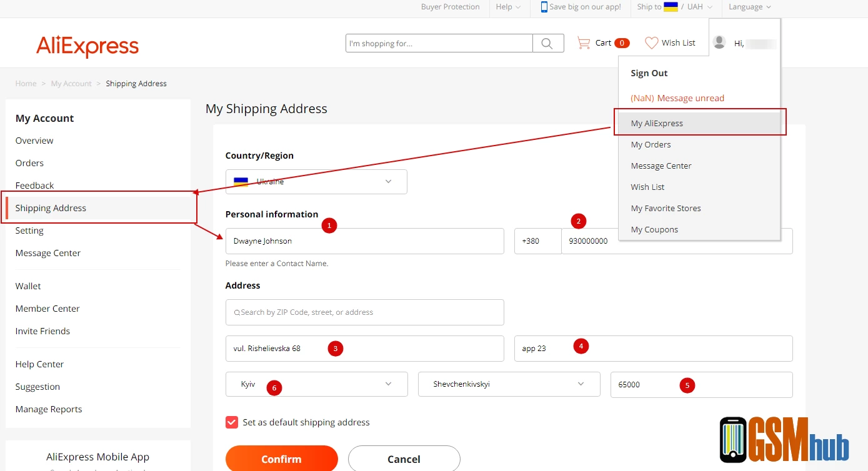Click the ZIP code address search field

coord(364,312)
